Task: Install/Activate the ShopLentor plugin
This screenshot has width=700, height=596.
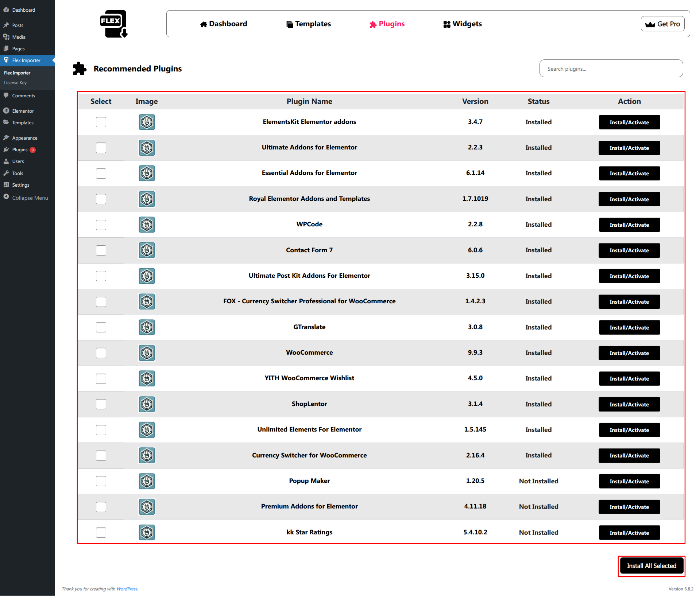Action: [x=629, y=404]
